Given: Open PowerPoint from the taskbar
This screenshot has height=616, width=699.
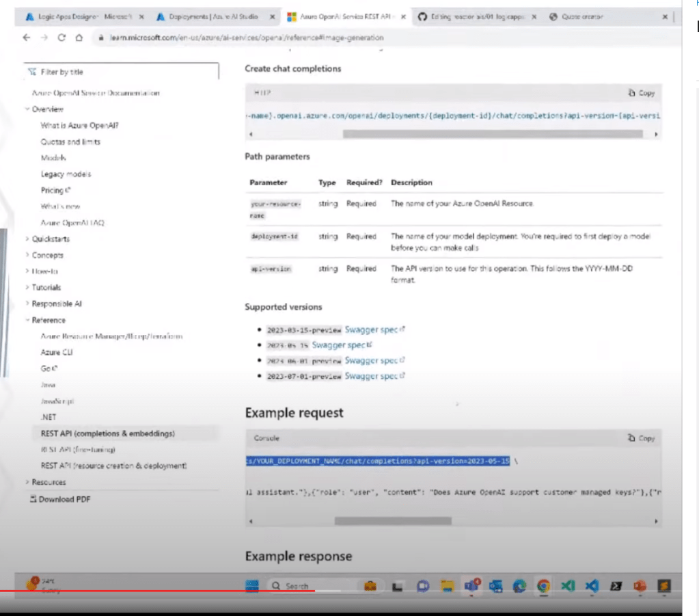Looking at the screenshot, I should tap(640, 586).
